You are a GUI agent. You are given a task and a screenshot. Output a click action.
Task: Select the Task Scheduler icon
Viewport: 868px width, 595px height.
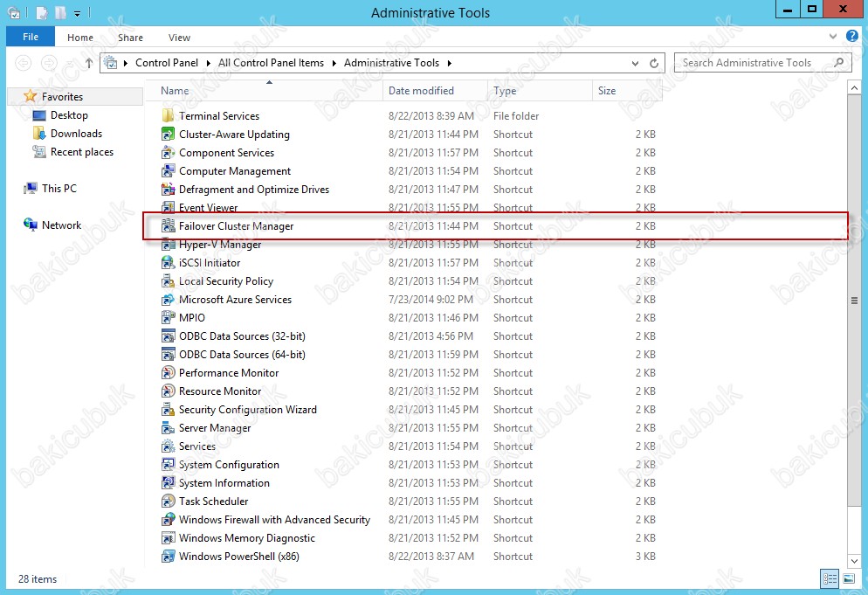[168, 501]
